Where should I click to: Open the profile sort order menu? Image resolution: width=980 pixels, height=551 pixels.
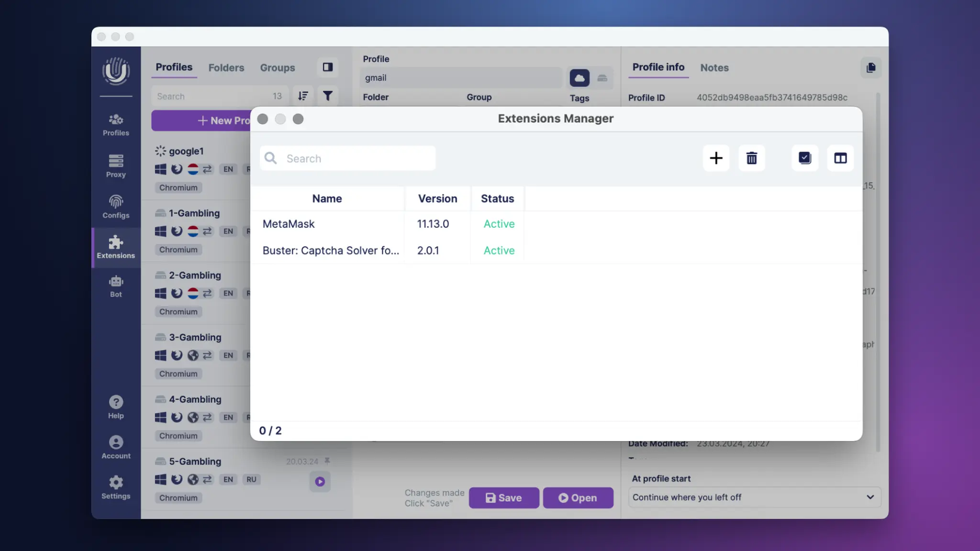point(303,96)
